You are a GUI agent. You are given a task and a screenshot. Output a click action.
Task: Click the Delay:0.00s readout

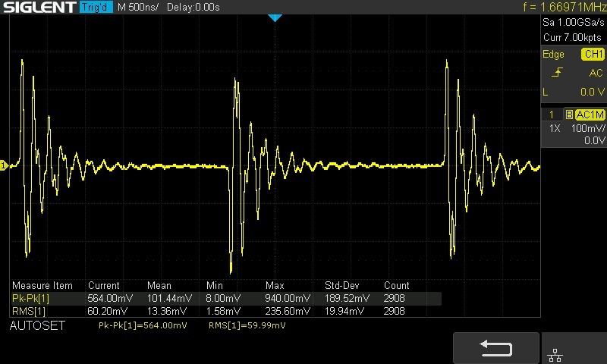point(193,8)
